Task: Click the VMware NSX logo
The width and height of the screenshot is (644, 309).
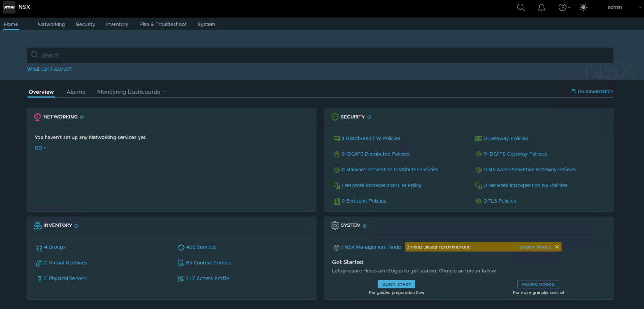Action: [9, 8]
